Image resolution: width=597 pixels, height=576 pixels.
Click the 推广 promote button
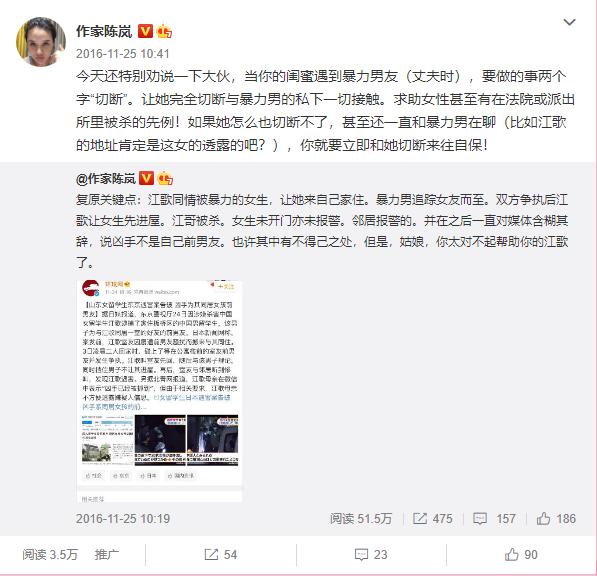pos(106,555)
